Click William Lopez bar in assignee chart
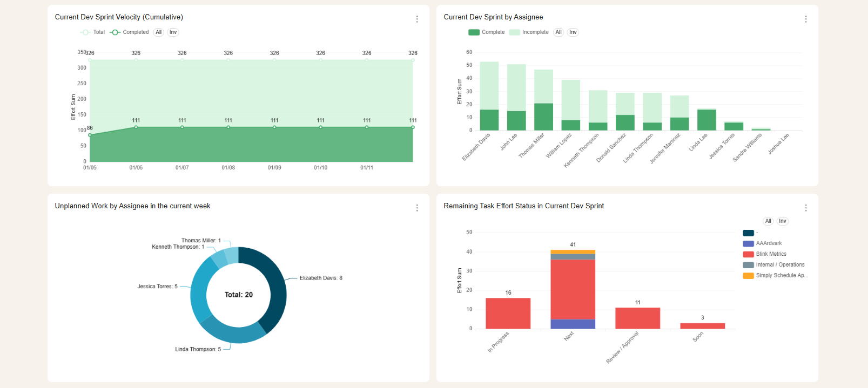The image size is (868, 388). 570,105
